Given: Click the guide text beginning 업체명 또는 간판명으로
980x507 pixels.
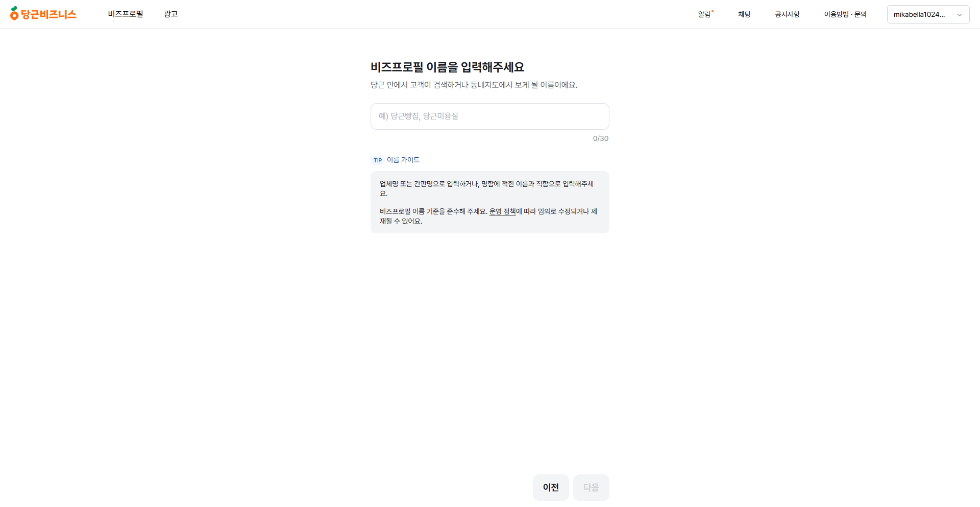Looking at the screenshot, I should pyautogui.click(x=487, y=188).
